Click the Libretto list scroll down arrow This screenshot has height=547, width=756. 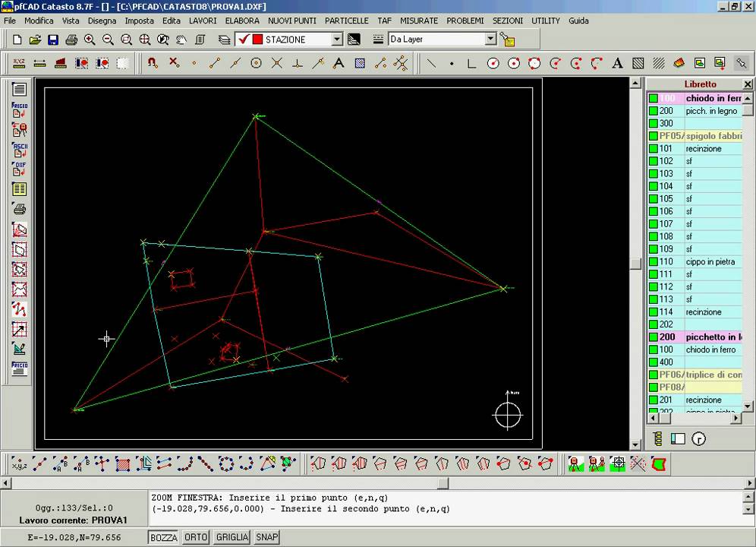pos(748,406)
